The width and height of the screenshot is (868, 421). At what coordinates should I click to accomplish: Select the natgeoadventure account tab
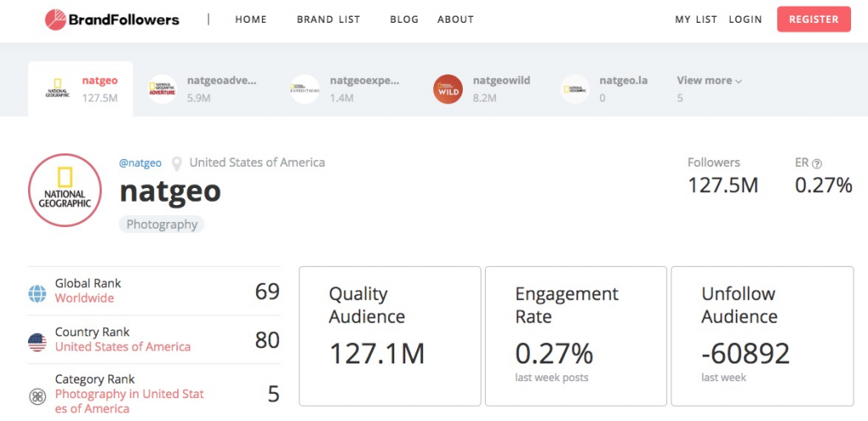202,89
